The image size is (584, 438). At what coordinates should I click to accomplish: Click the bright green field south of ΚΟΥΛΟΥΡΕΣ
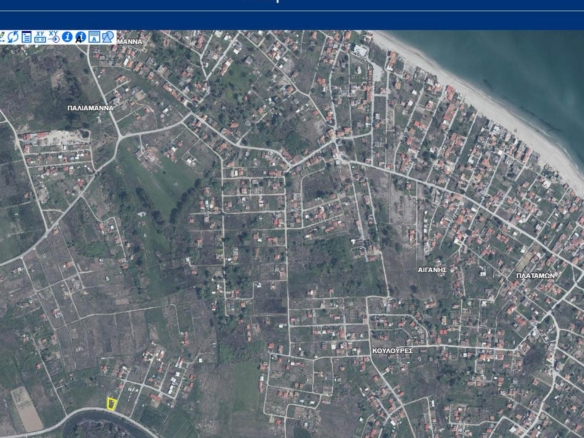coord(247,387)
